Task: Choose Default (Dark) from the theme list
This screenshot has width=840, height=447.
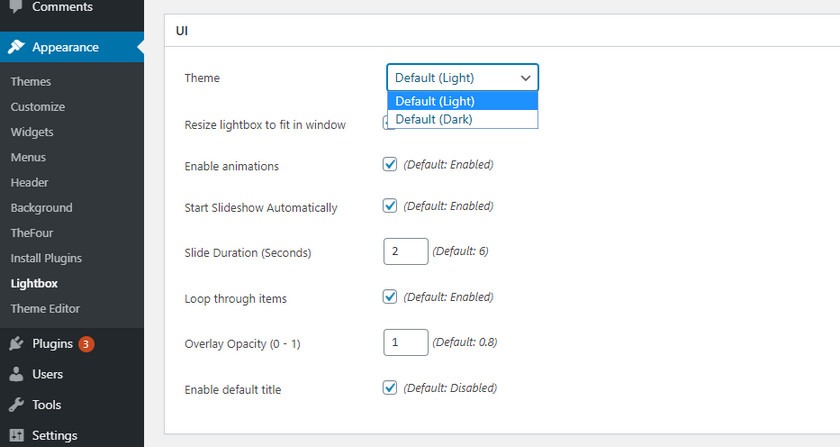Action: pyautogui.click(x=434, y=120)
